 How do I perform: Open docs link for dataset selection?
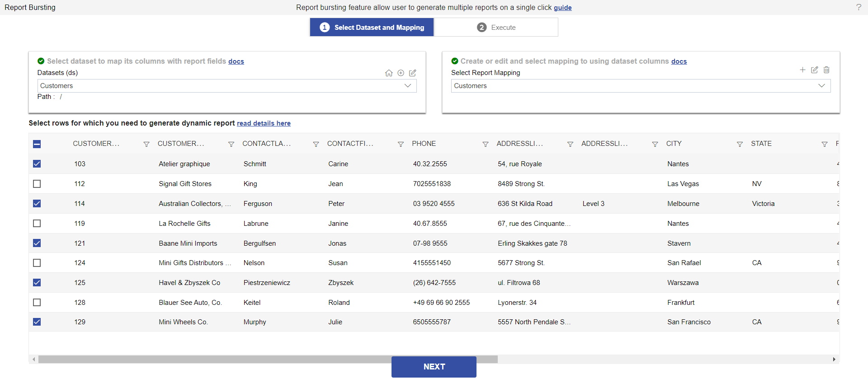236,61
